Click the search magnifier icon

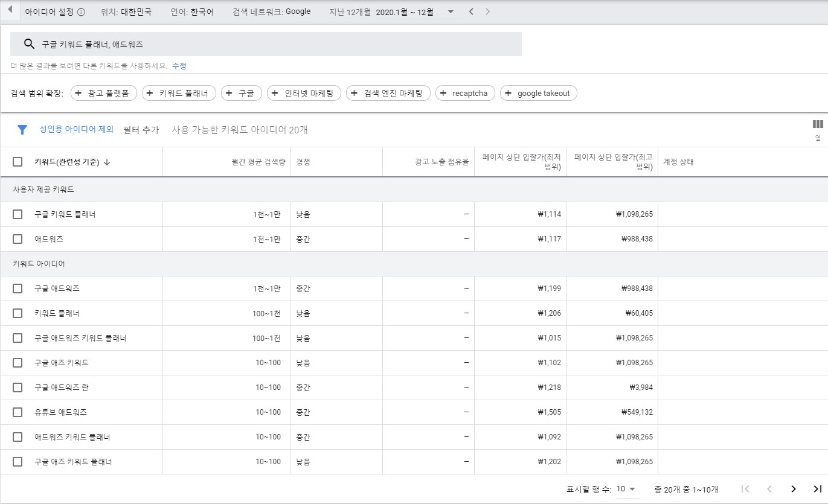click(x=28, y=44)
